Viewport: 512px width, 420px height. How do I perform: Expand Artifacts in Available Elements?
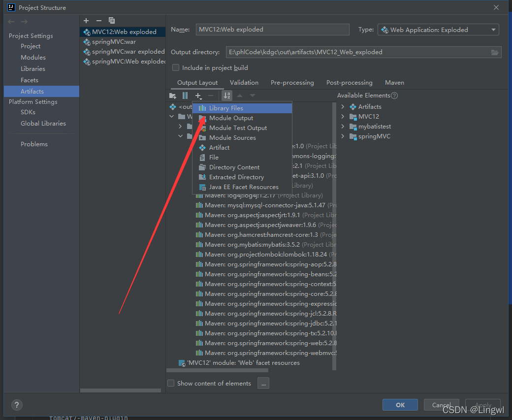[343, 107]
